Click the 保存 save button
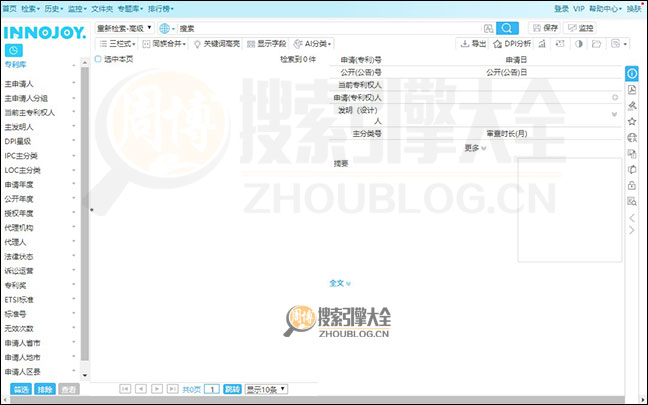Image resolution: width=648 pixels, height=405 pixels. tap(545, 28)
